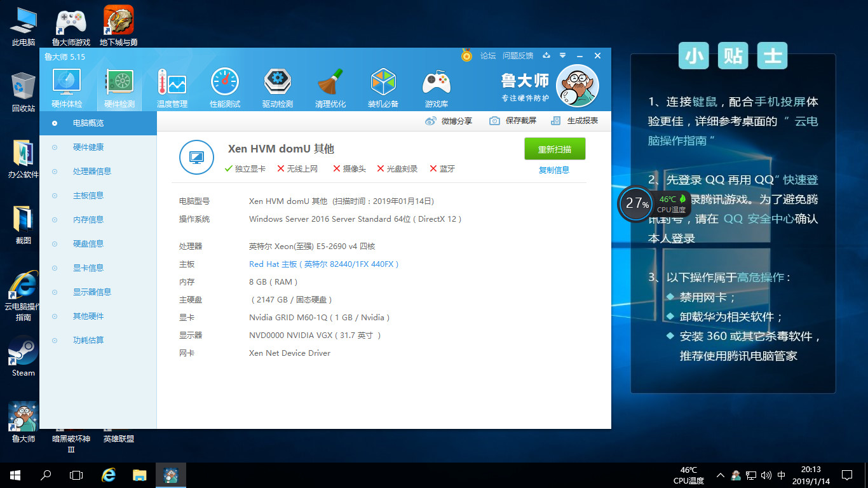Screen dimensions: 868x488
Task: Open 办公软件 desktop folder
Action: (x=24, y=159)
